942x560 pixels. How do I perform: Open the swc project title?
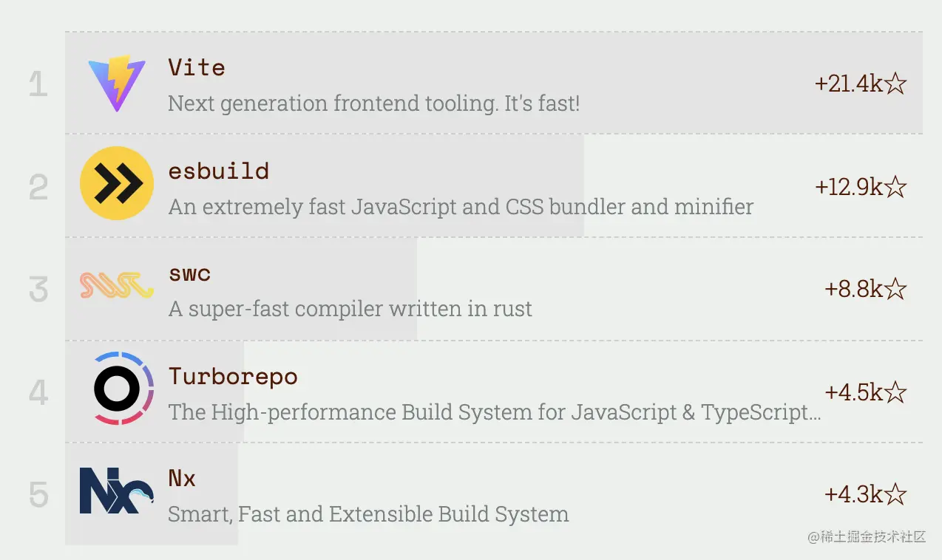(x=190, y=274)
